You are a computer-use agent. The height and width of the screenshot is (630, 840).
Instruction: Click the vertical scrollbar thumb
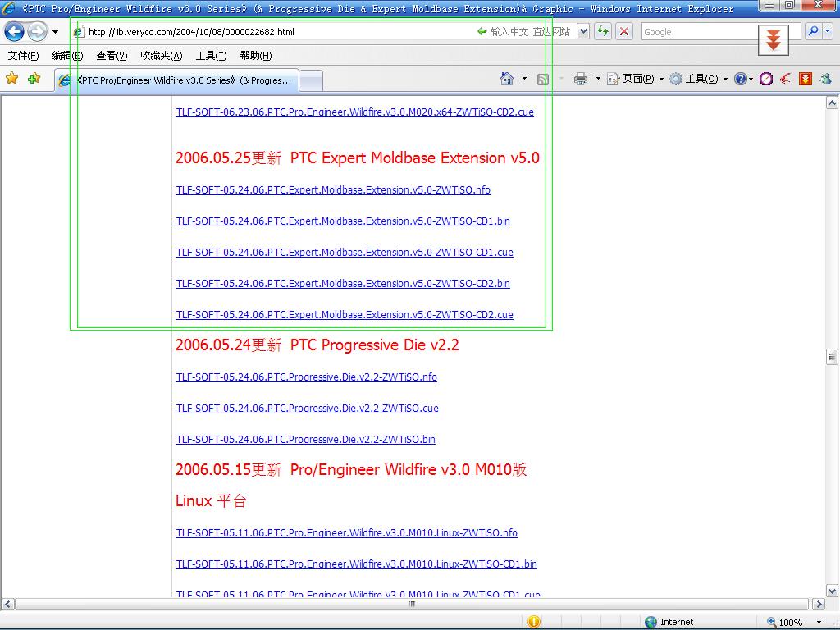(832, 356)
